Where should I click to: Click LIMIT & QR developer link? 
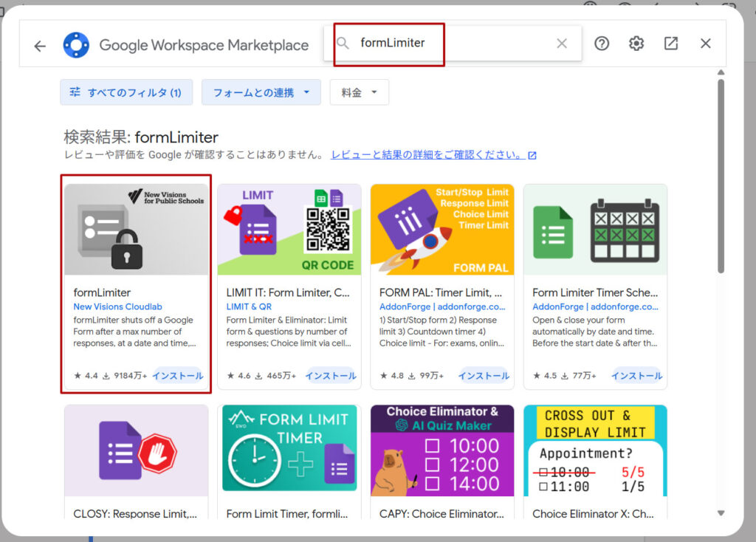point(249,306)
